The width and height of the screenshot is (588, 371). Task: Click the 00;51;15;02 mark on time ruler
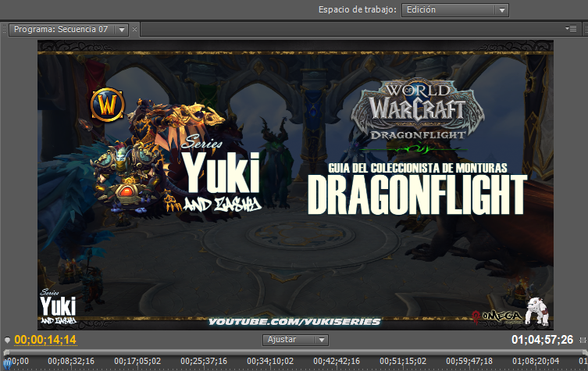click(403, 362)
